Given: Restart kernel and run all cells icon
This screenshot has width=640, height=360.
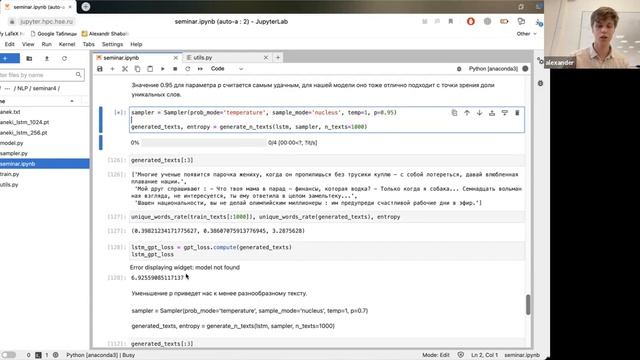Looking at the screenshot, I should [200, 69].
